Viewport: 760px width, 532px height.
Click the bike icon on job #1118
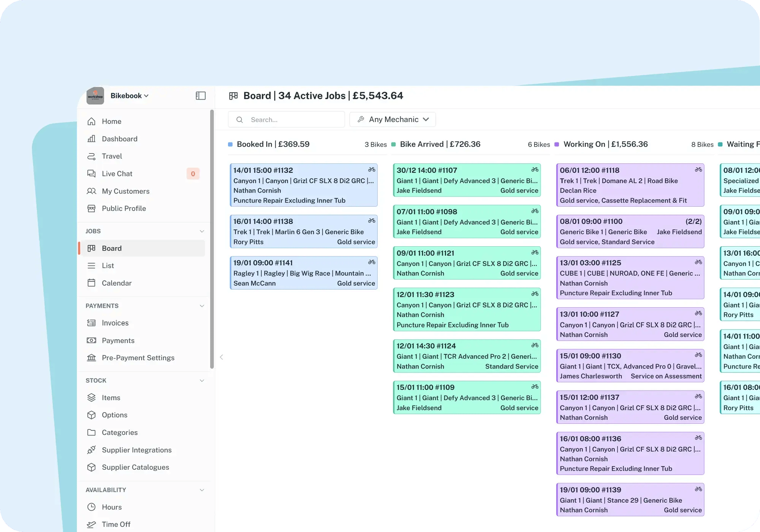point(698,170)
